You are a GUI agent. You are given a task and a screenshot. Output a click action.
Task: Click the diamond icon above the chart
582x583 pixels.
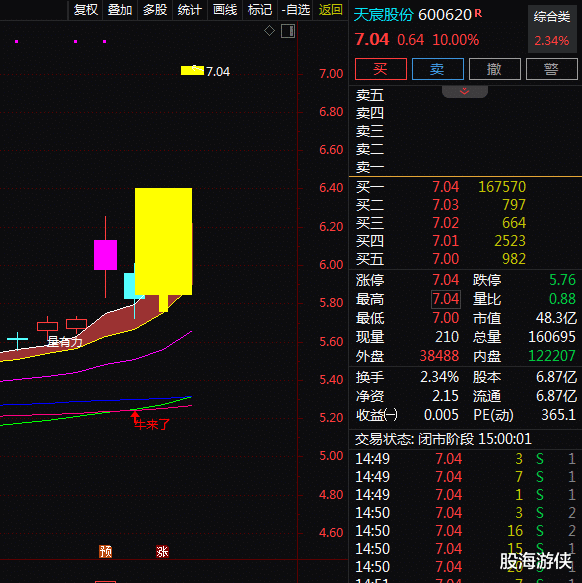coord(269,30)
